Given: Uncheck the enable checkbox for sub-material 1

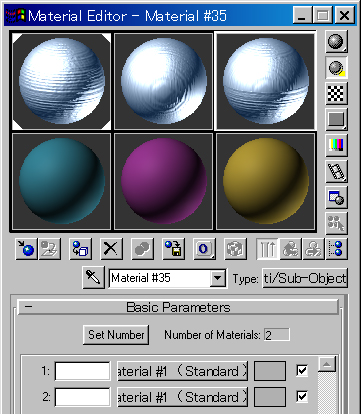Looking at the screenshot, I should pos(302,370).
